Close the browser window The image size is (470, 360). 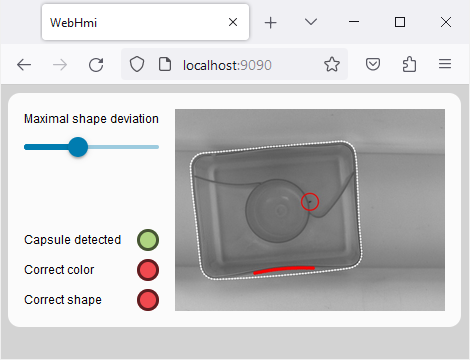point(446,22)
